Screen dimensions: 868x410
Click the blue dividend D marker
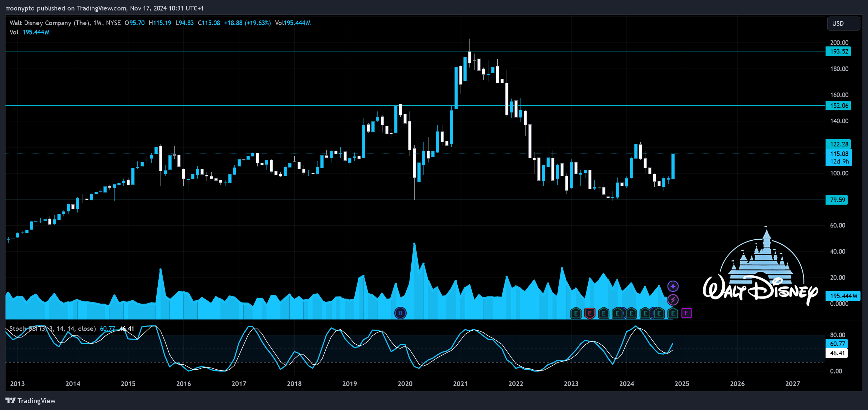click(x=400, y=313)
